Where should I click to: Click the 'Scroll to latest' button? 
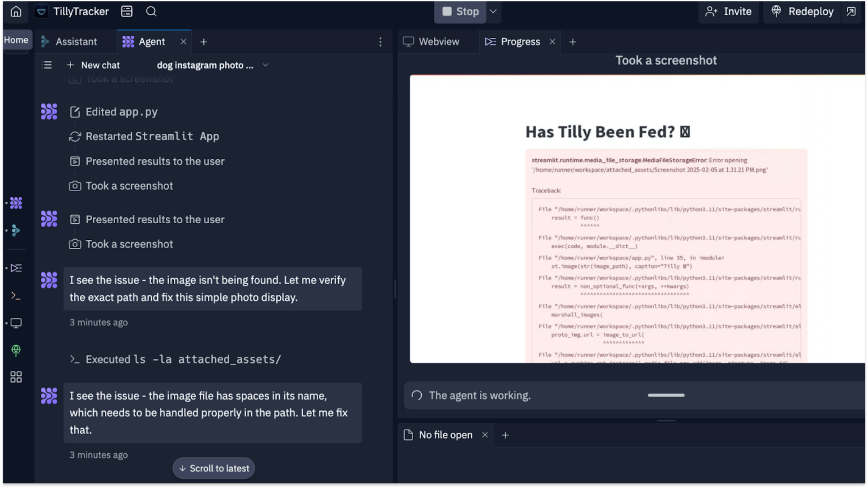click(x=214, y=468)
